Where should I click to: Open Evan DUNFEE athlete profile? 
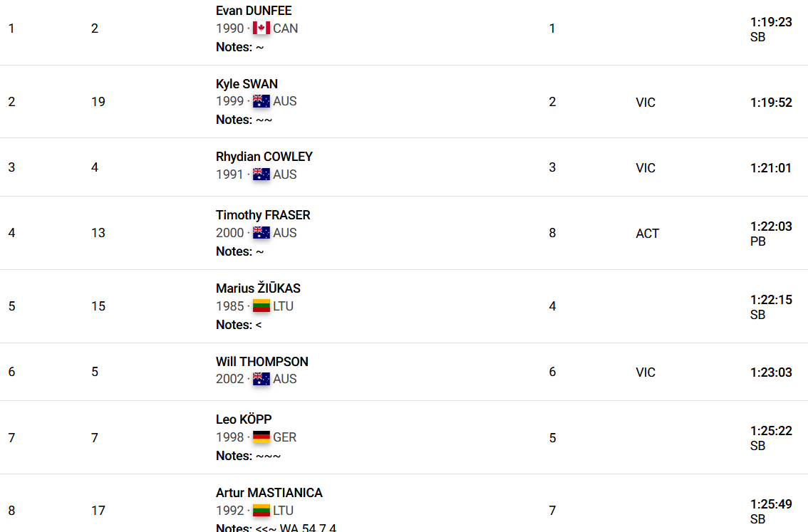coord(254,10)
